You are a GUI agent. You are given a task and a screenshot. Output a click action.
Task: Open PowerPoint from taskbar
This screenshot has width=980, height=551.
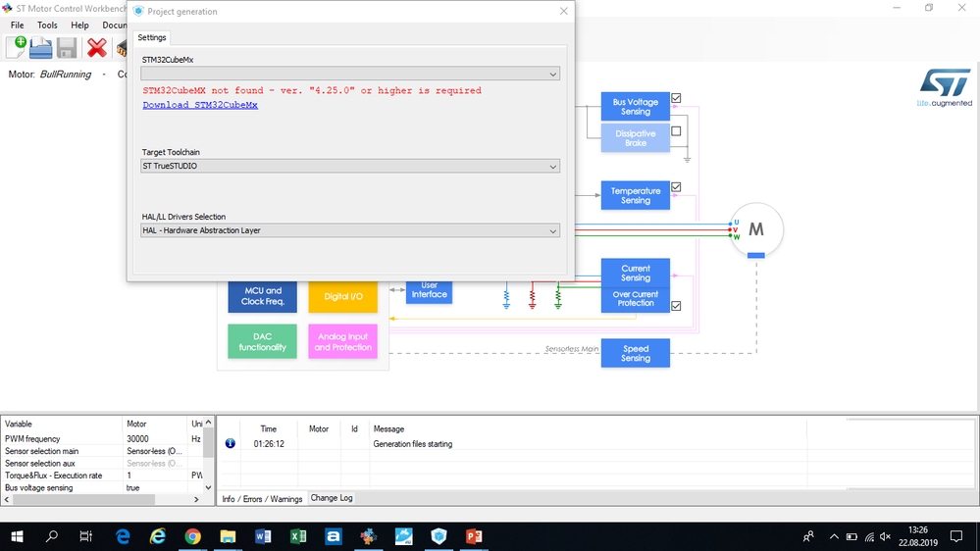point(474,536)
